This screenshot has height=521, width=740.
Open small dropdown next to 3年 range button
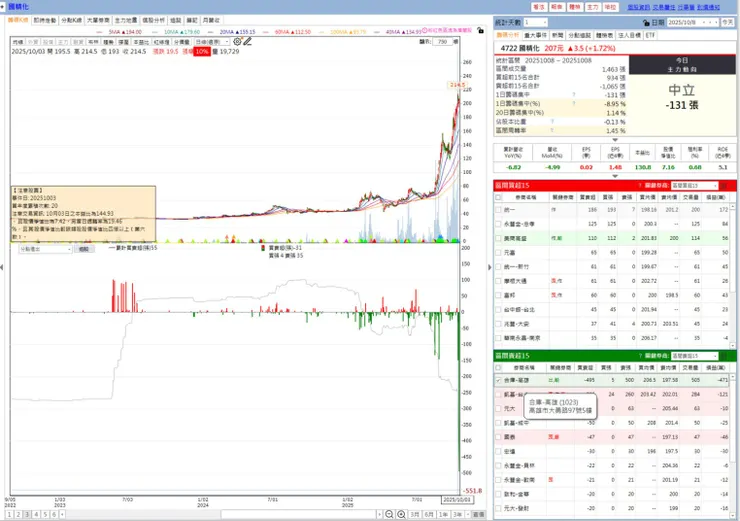coord(467,514)
